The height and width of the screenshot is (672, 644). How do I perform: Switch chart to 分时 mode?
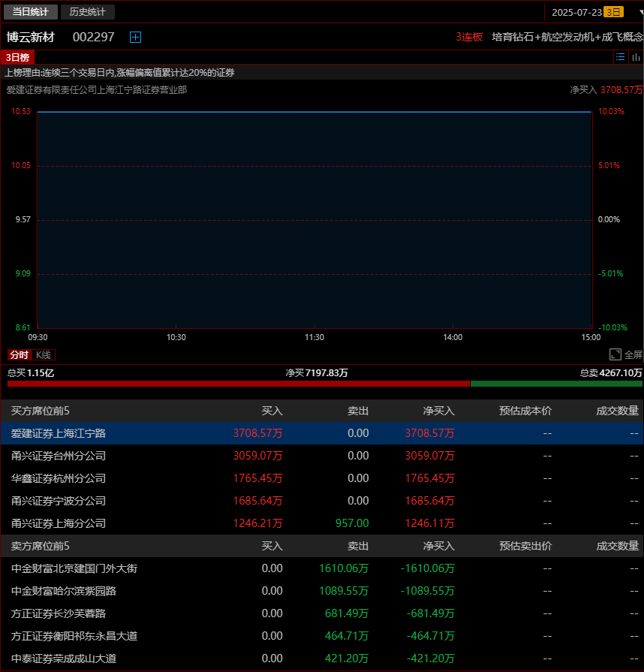[x=20, y=355]
